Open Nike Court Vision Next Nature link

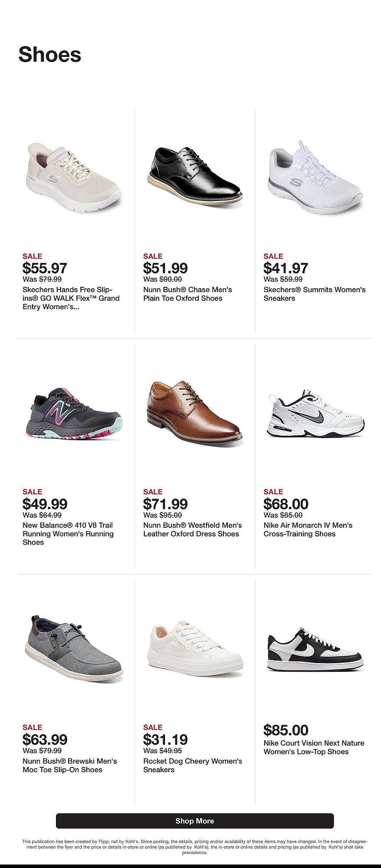pos(313,747)
